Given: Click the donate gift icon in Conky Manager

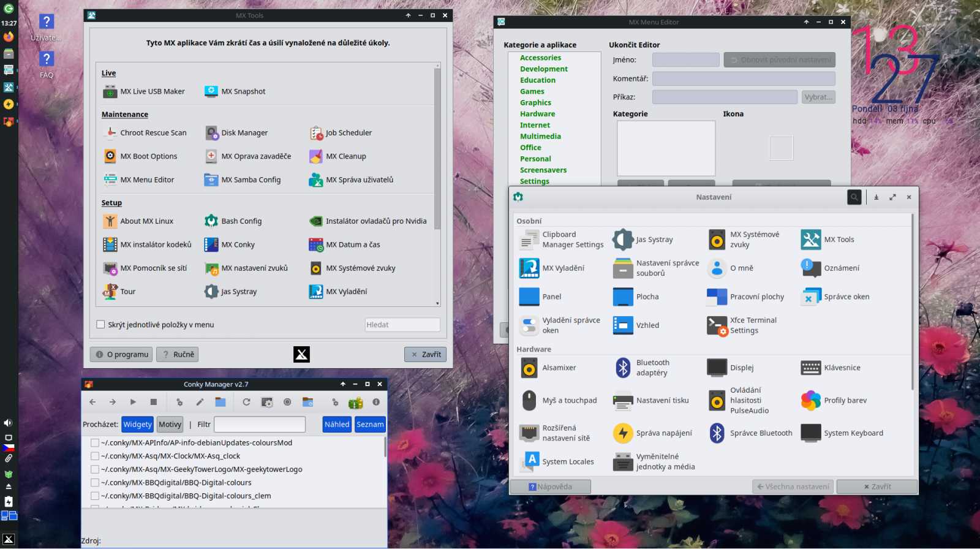Looking at the screenshot, I should (x=356, y=403).
